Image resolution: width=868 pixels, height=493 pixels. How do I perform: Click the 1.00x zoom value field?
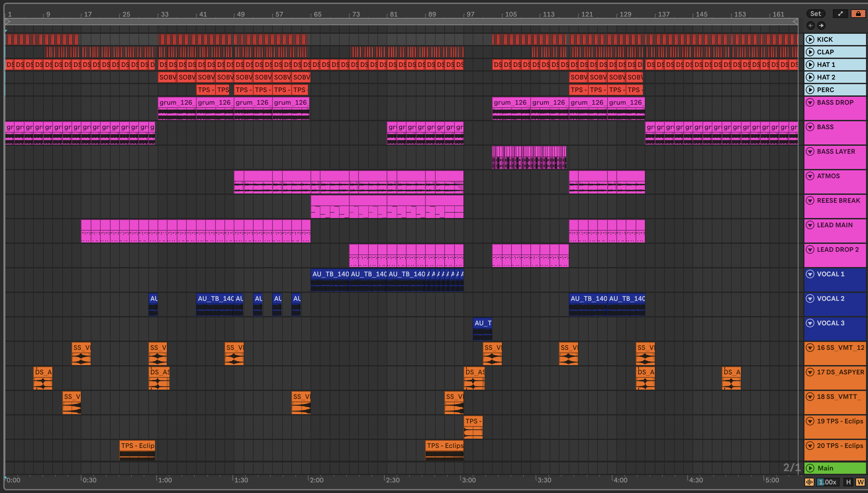coord(827,482)
